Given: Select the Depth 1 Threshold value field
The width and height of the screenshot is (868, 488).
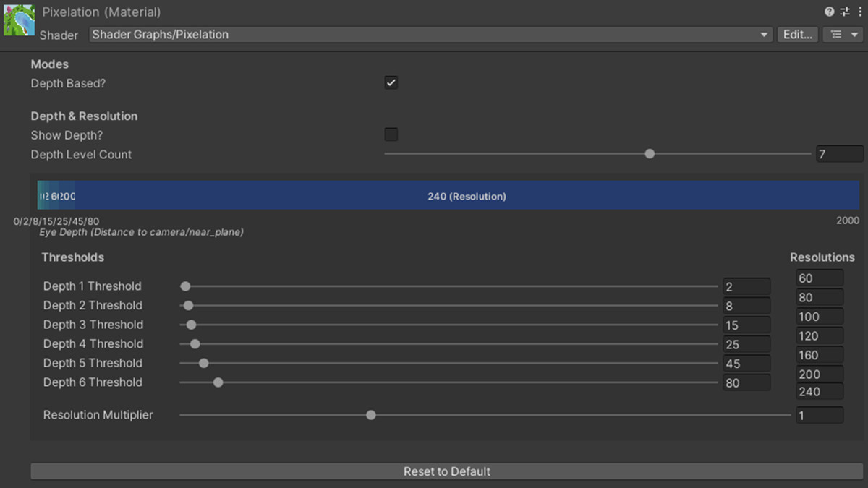Looking at the screenshot, I should pos(746,286).
